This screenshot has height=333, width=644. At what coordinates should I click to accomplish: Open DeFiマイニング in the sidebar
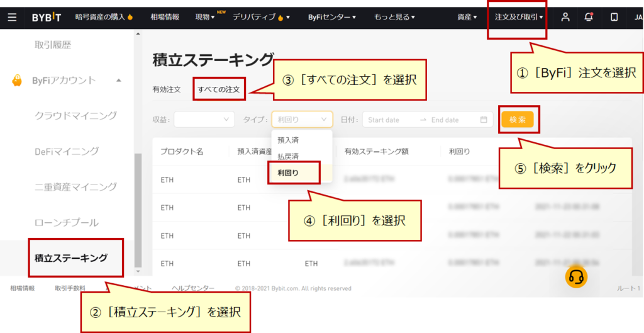[67, 151]
